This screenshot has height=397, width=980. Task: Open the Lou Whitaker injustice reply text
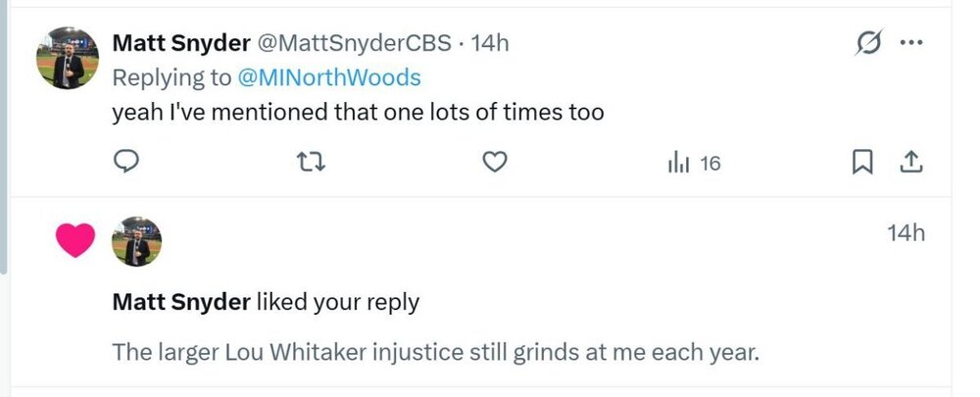point(436,351)
